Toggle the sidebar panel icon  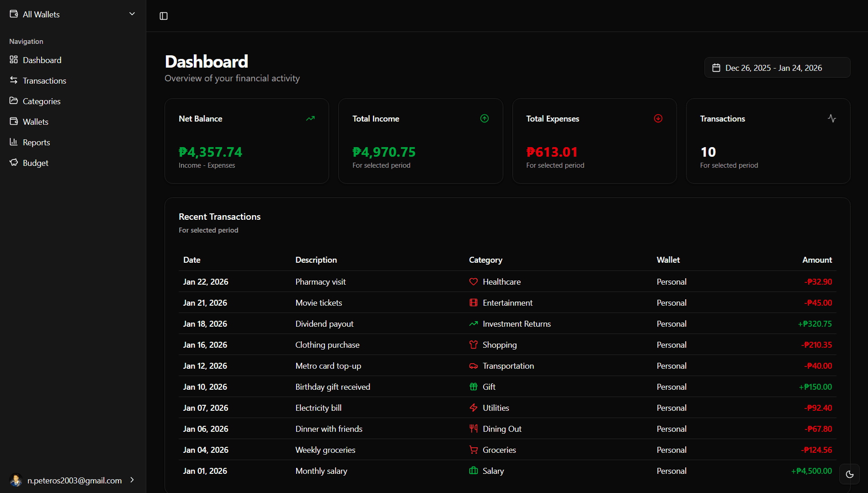[x=164, y=16]
